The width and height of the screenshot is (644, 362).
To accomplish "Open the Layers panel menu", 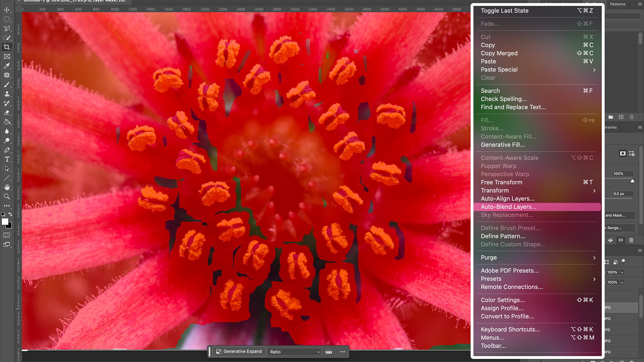I will pos(640,250).
